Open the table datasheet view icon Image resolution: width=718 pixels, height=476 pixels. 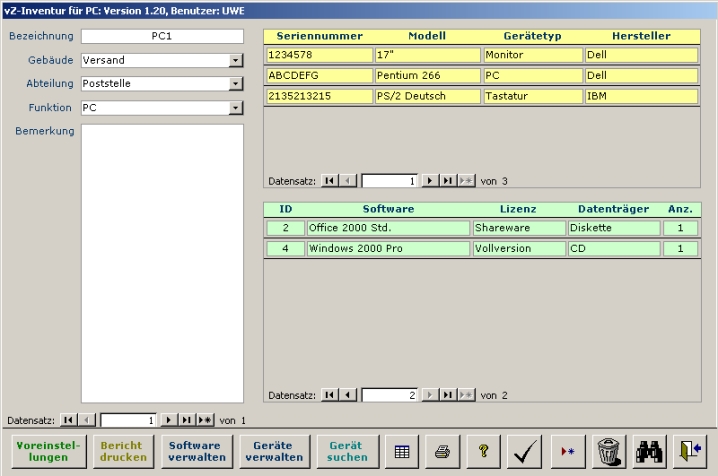coord(402,452)
